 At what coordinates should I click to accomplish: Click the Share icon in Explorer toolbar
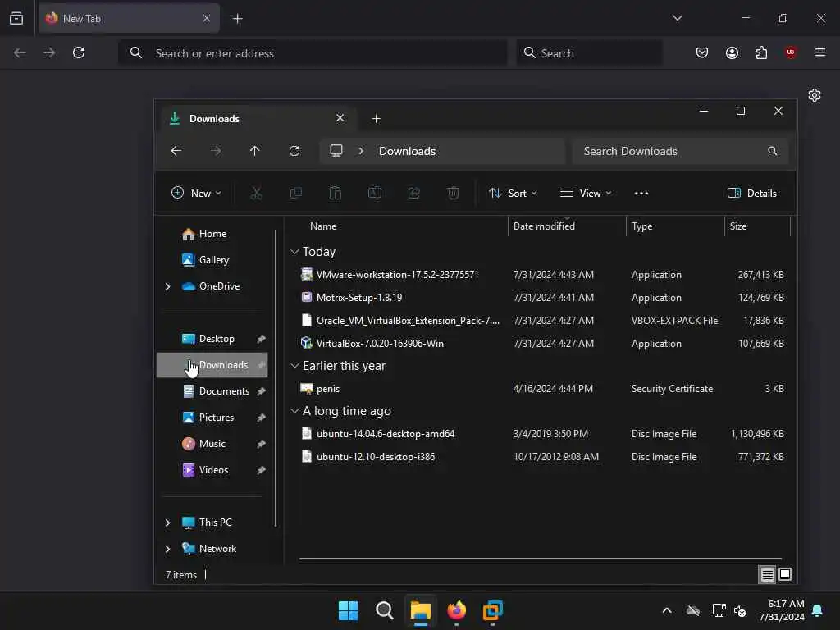pos(414,194)
